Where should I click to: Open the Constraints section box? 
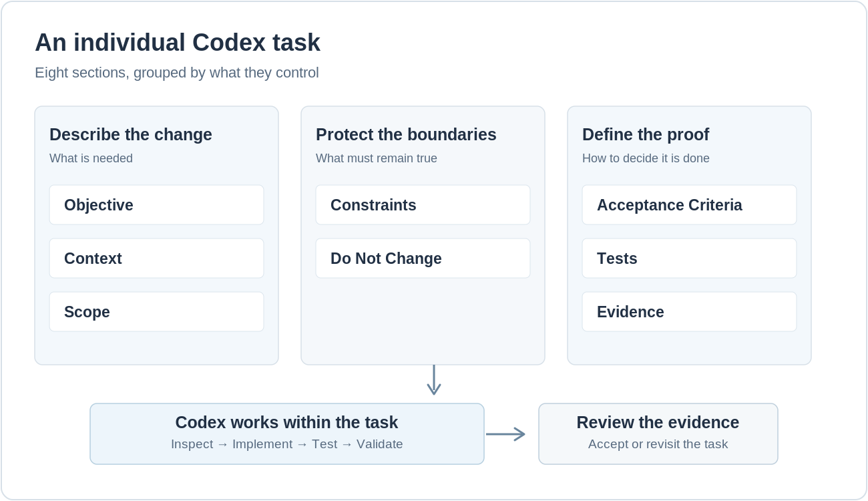pos(423,205)
